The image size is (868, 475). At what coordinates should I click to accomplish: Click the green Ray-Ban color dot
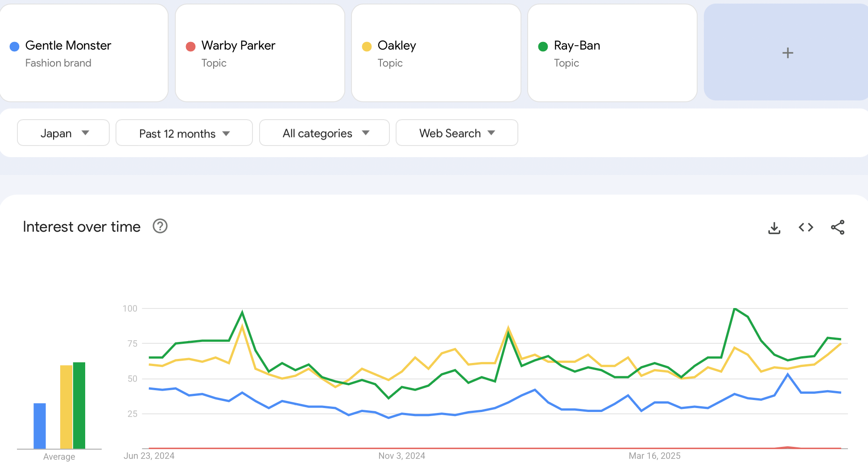[543, 46]
